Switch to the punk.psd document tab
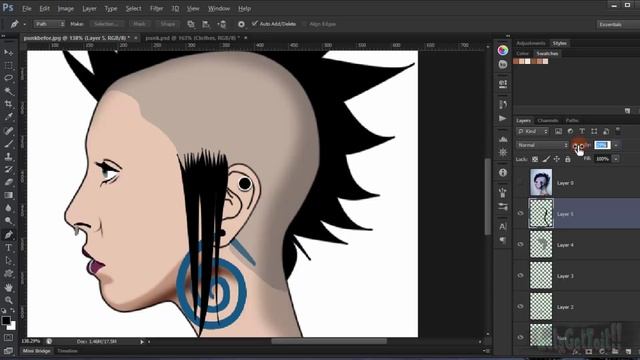The image size is (640, 360). click(x=192, y=38)
